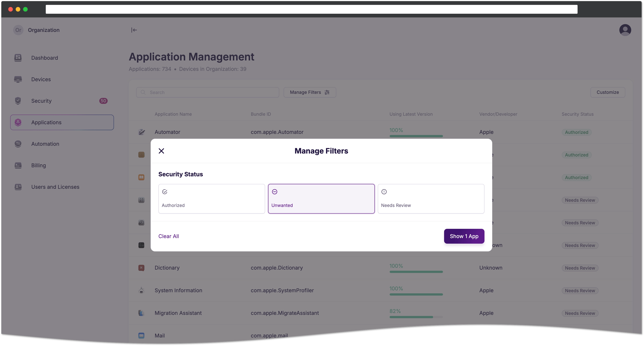
Task: Click Dictionary's 100% version progress bar
Action: pyautogui.click(x=416, y=272)
